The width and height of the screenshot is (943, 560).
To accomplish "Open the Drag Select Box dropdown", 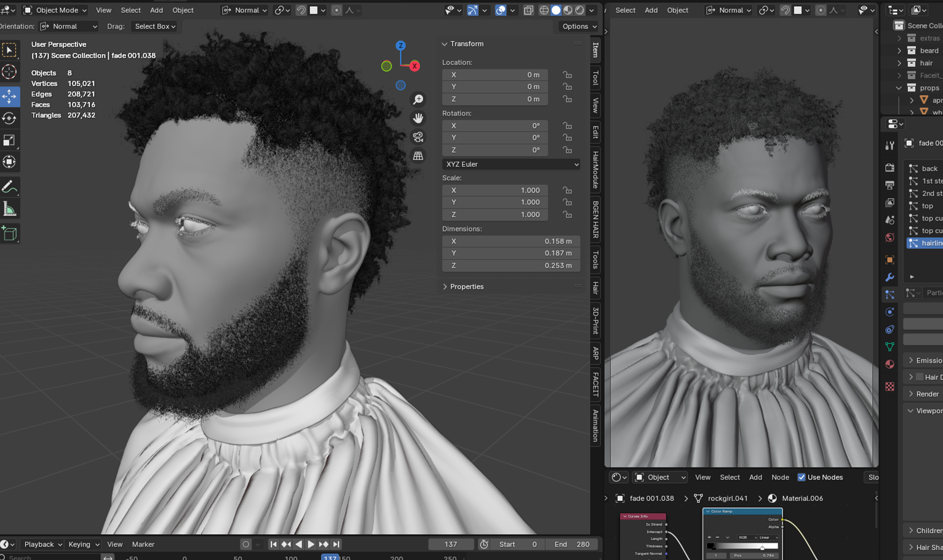I will click(155, 26).
